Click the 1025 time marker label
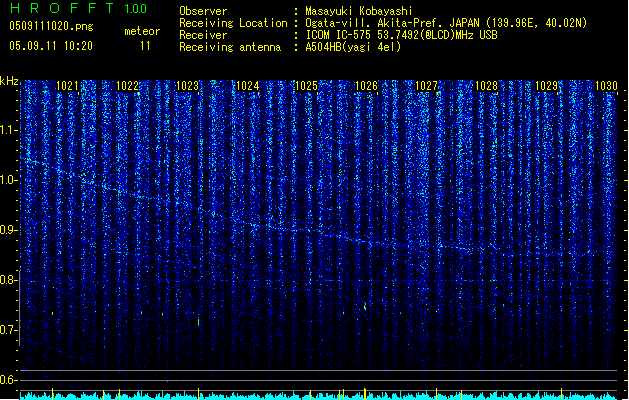The height and width of the screenshot is (400, 629). tap(306, 86)
